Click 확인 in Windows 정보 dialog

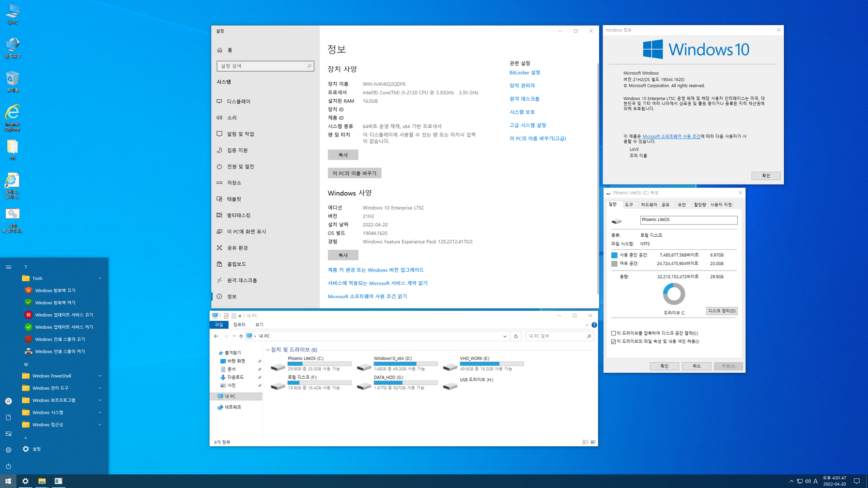point(766,176)
